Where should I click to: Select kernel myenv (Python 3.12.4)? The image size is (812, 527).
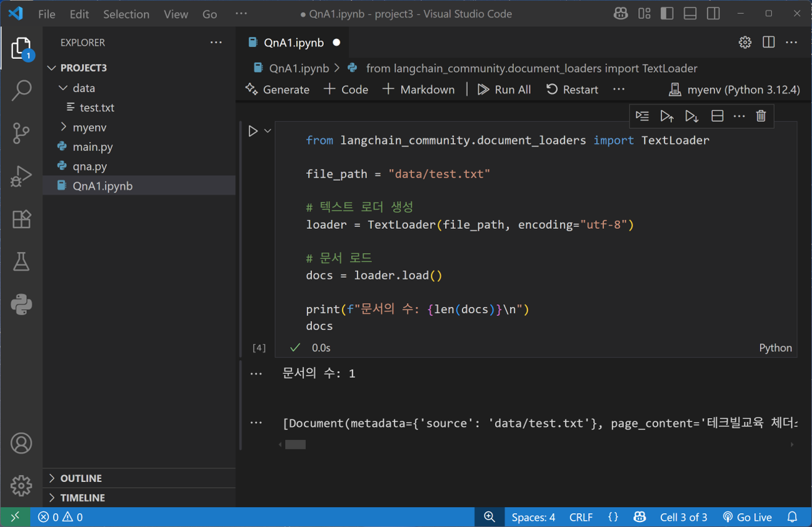[x=734, y=89]
